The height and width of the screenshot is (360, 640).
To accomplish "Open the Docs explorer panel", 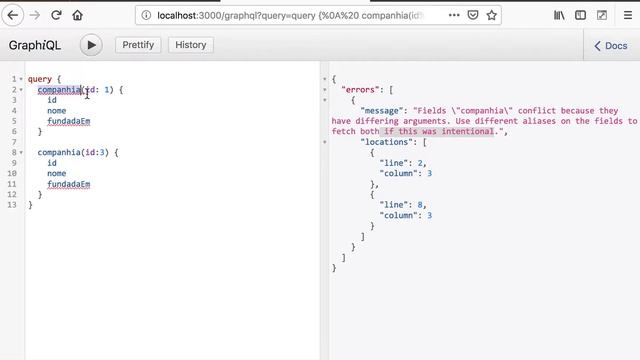I will (x=611, y=46).
